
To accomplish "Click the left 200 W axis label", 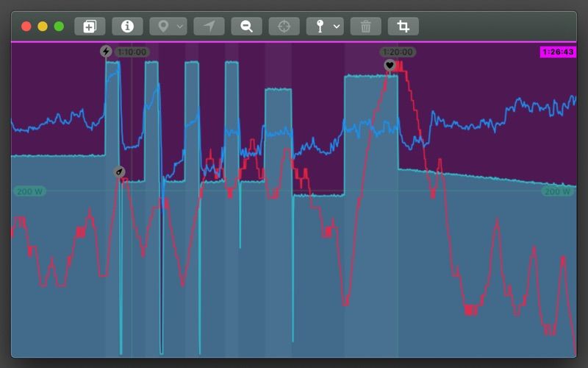I will click(x=29, y=191).
